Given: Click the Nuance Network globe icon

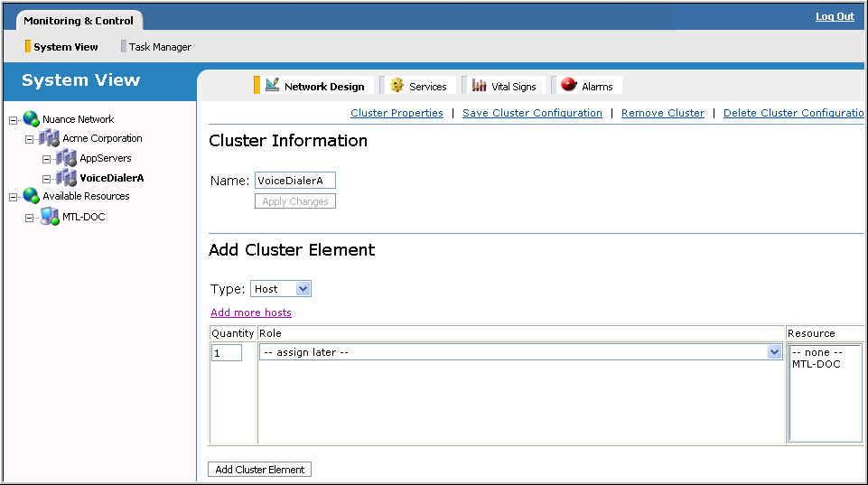Looking at the screenshot, I should click(32, 119).
